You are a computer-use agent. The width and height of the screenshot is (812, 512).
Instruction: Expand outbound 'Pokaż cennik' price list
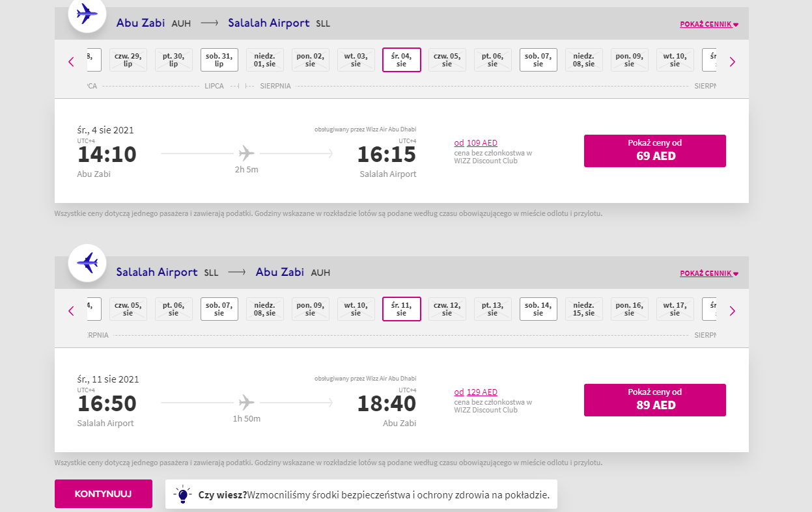[x=709, y=25]
